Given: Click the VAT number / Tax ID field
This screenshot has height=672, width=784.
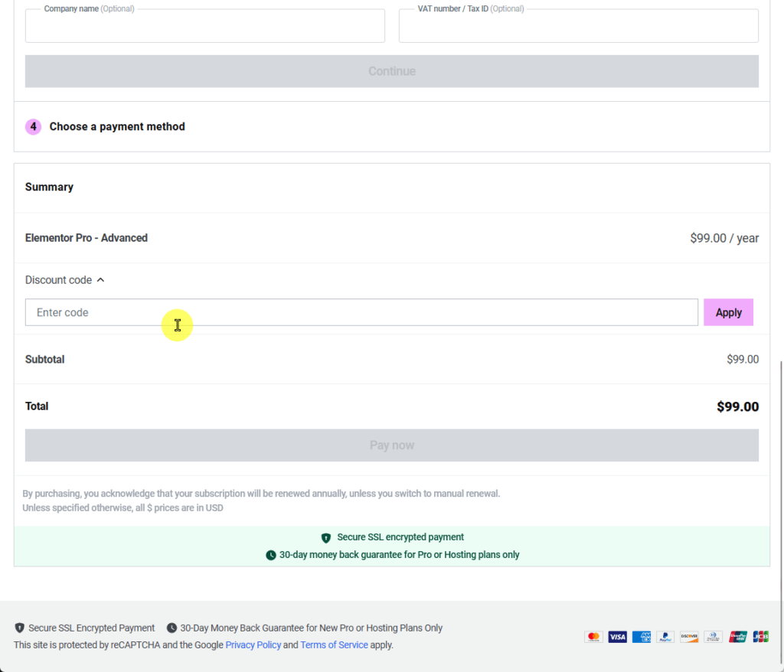Looking at the screenshot, I should [579, 25].
